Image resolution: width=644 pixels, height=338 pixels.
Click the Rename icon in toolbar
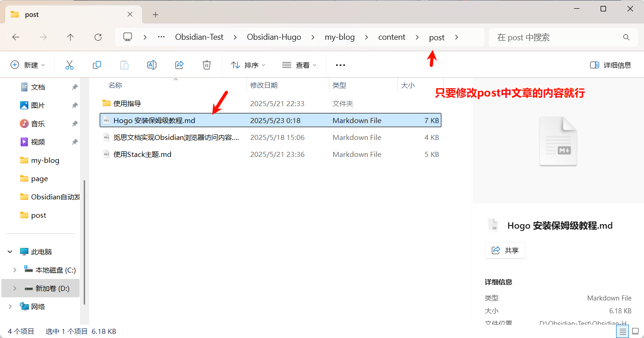click(152, 65)
